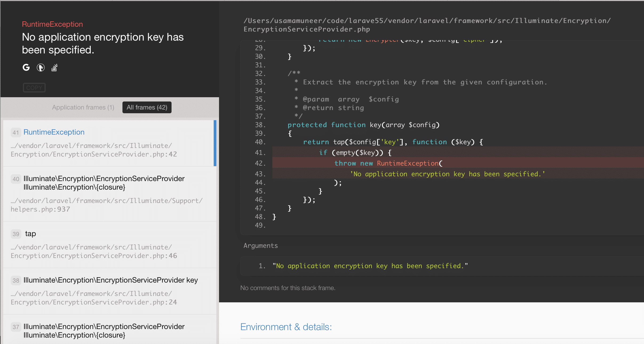Image resolution: width=644 pixels, height=344 pixels.
Task: Click line 36 @return string comment
Action: [x=329, y=108]
